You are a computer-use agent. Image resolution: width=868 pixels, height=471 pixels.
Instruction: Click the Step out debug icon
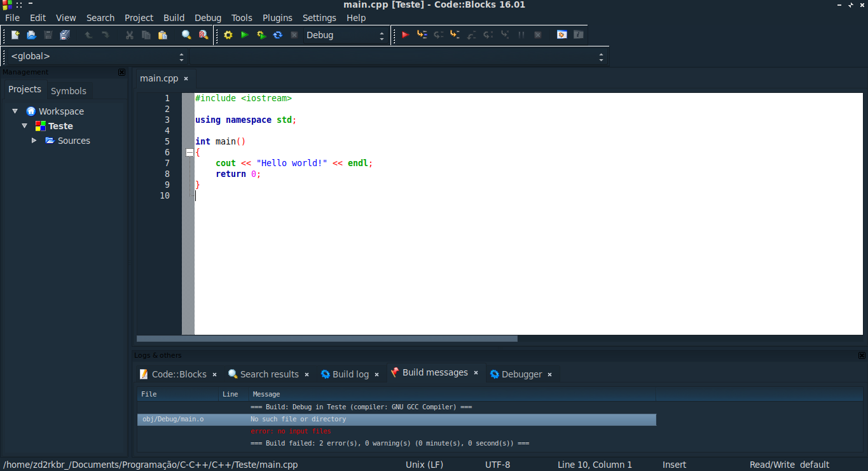471,35
